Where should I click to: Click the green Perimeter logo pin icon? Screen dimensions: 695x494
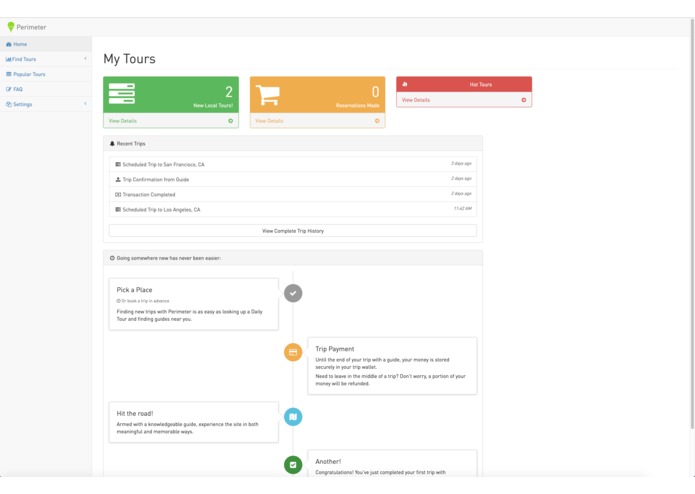point(11,27)
